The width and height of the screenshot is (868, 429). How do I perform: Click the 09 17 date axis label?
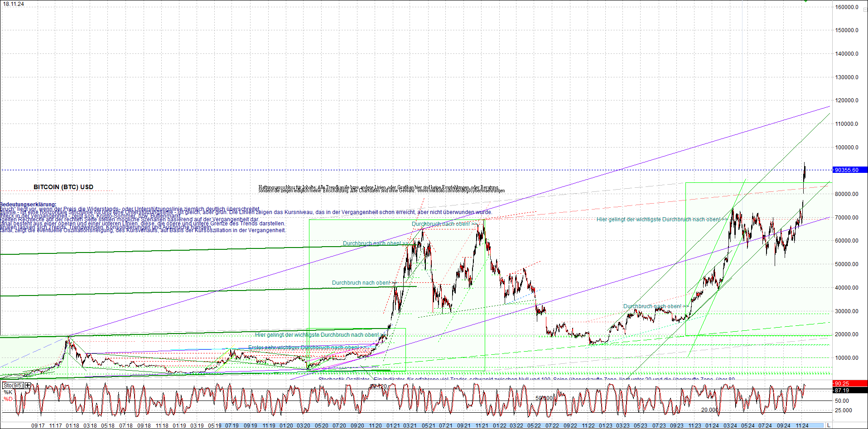pyautogui.click(x=38, y=426)
